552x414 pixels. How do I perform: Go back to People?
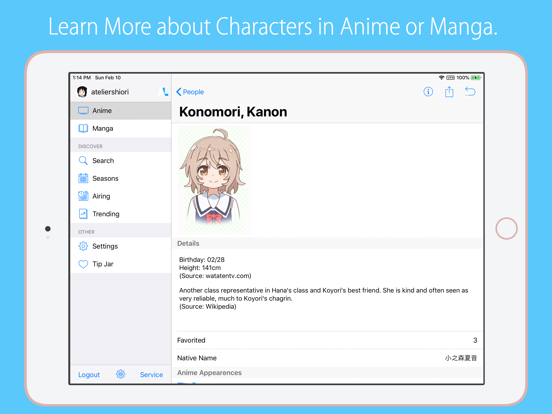pyautogui.click(x=190, y=92)
